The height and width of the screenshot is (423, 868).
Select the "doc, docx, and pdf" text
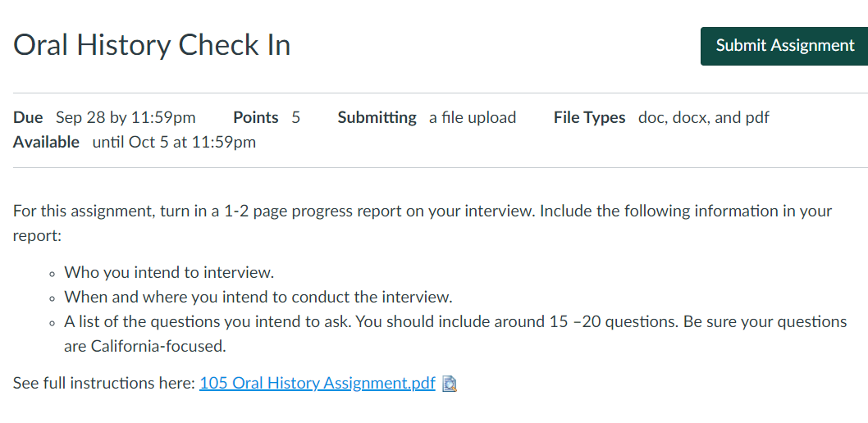pos(704,118)
